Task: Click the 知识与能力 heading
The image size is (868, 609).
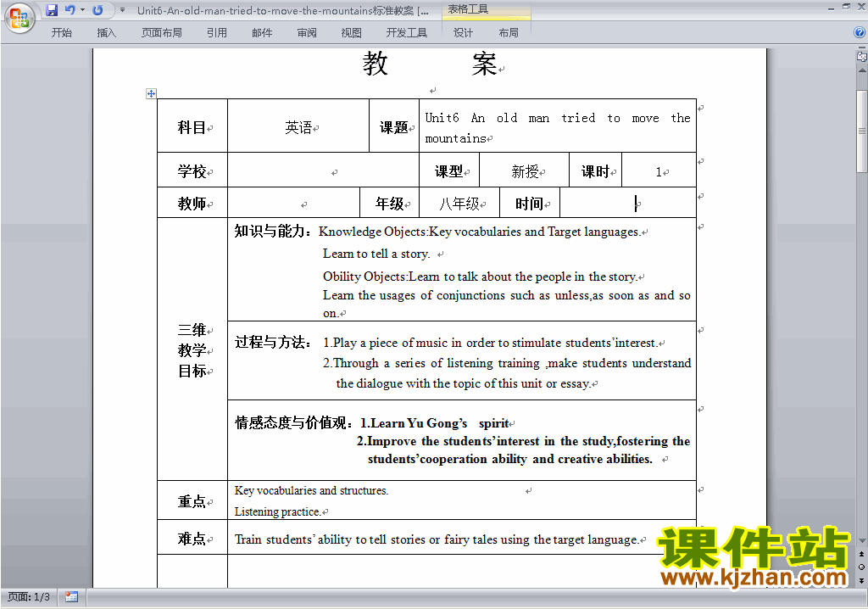Action: 272,231
